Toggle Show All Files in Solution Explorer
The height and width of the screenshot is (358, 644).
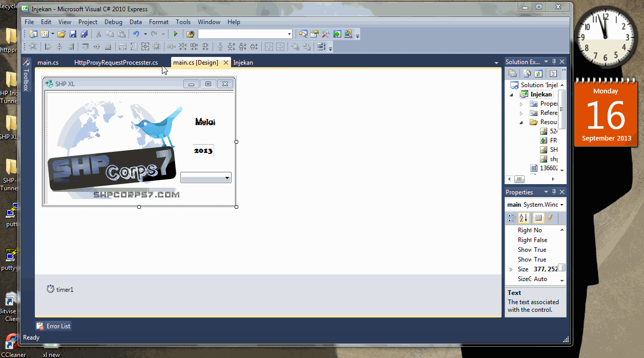527,73
